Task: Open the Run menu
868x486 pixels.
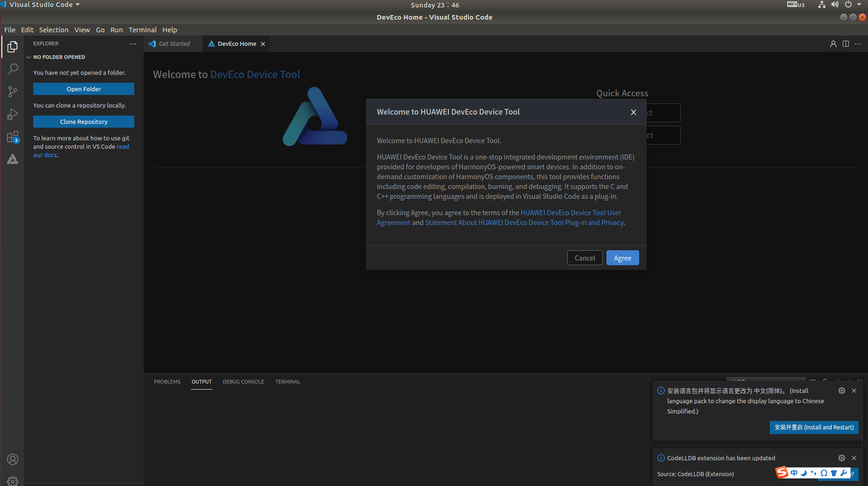Action: tap(117, 30)
